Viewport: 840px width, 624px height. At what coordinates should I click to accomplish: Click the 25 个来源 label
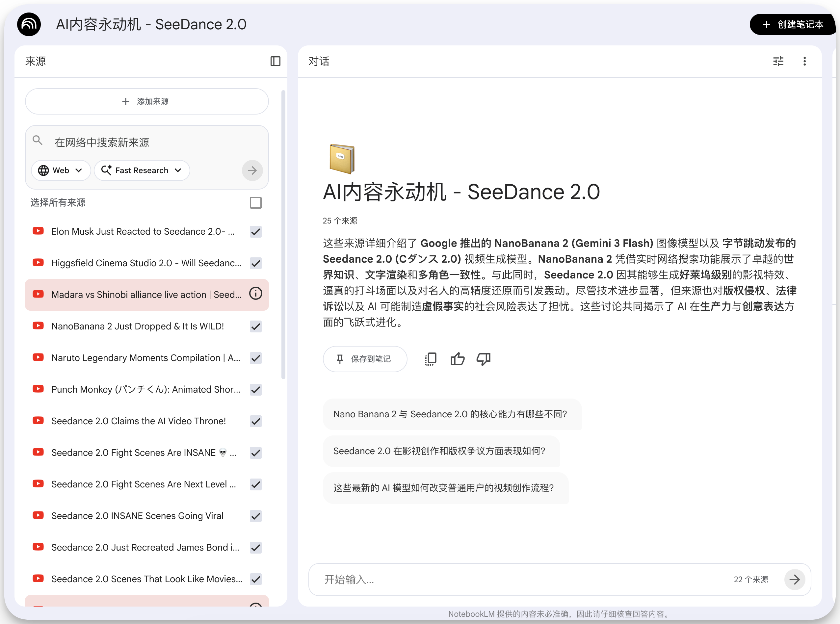[340, 221]
